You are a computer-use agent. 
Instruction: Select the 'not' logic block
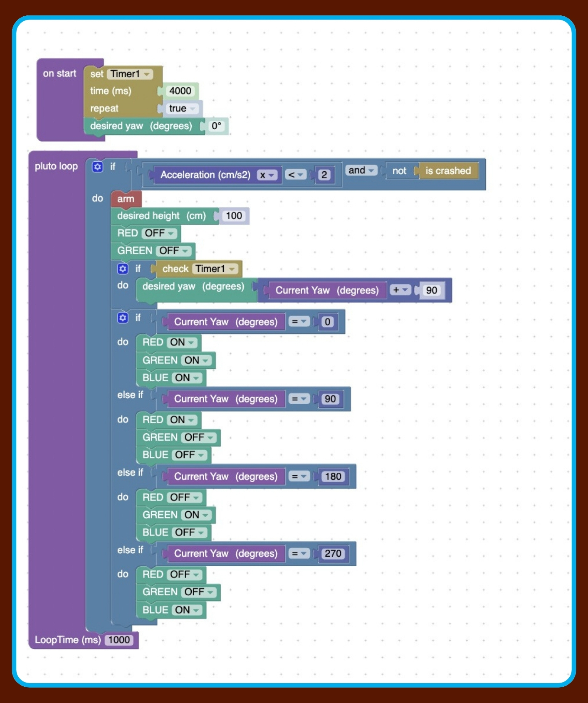tap(399, 171)
